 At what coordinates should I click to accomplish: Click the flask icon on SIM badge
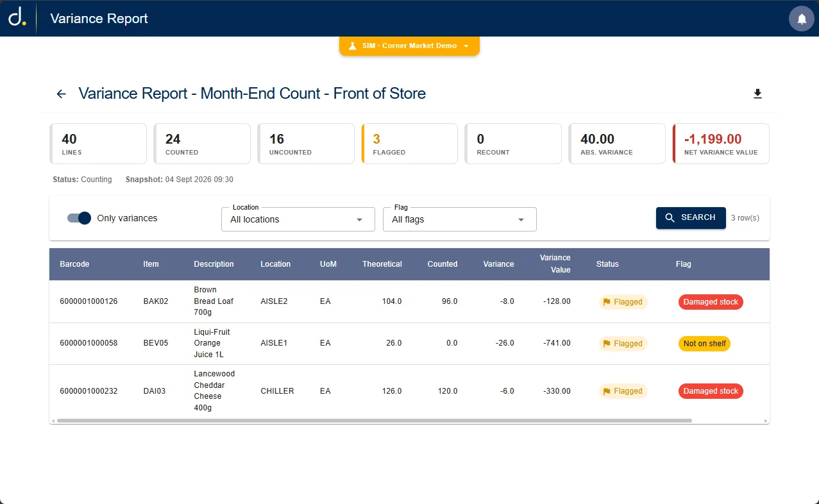point(352,46)
